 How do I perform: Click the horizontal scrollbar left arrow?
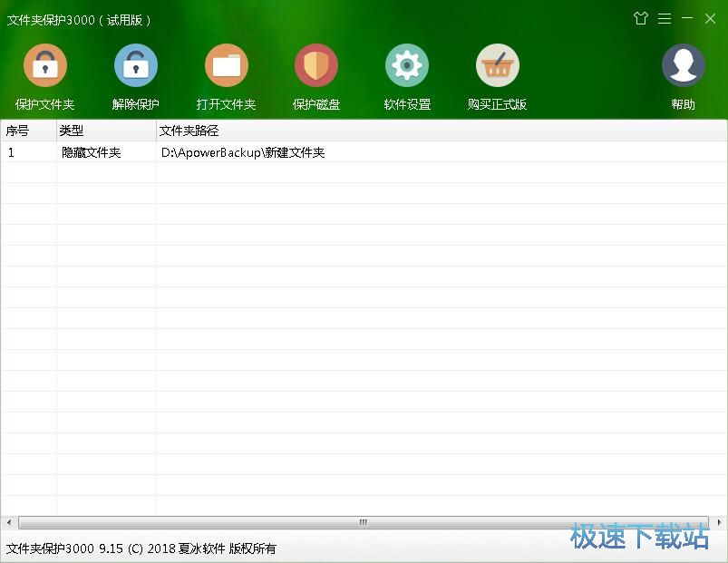(9, 522)
